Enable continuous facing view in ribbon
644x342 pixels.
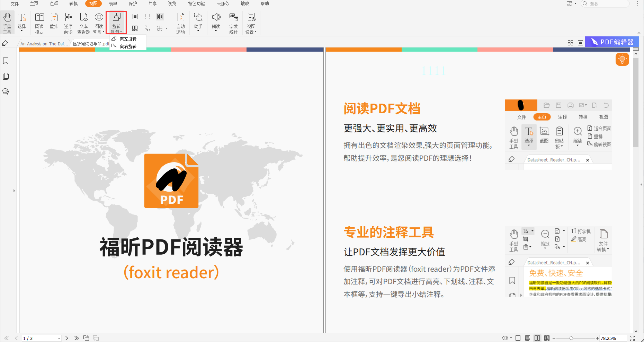tap(135, 28)
